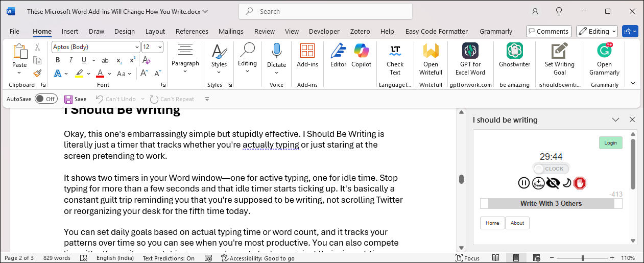Open the Writefull add-in

pyautogui.click(x=431, y=60)
